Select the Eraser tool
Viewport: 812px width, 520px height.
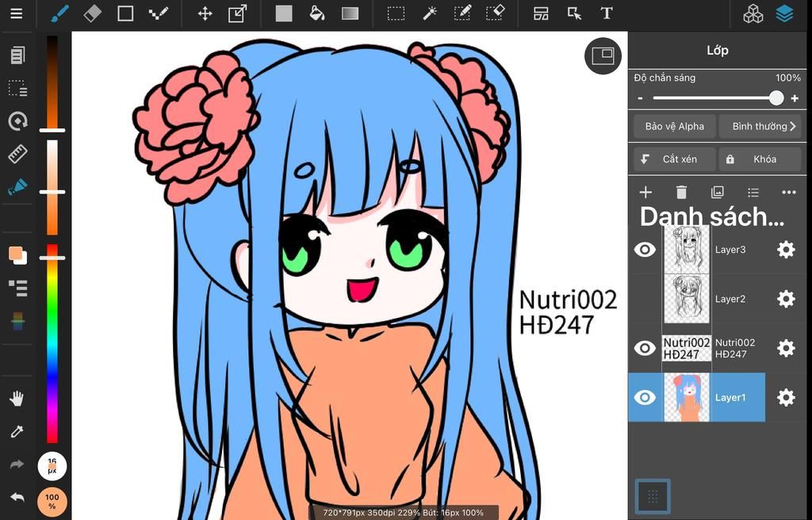coord(92,13)
